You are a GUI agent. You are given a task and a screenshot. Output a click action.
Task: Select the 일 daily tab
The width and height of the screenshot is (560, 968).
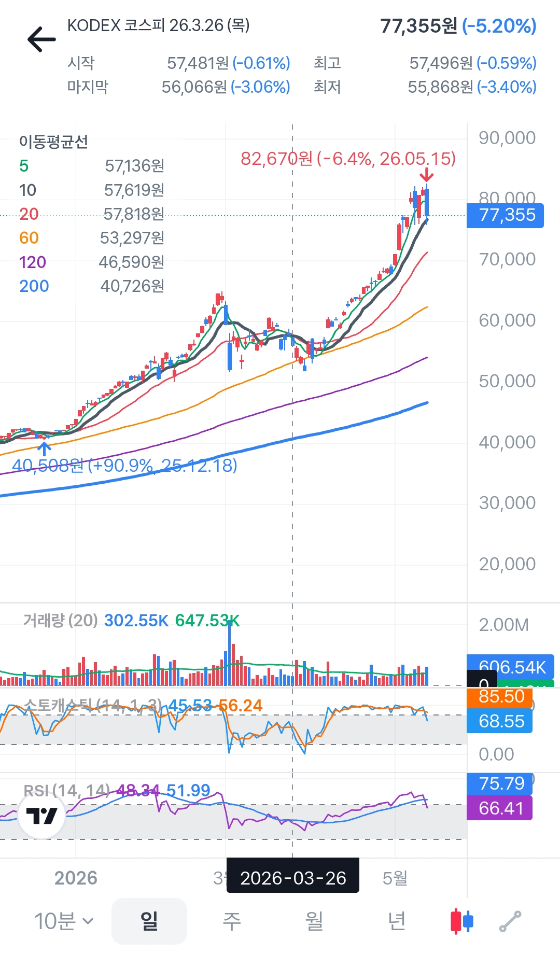click(x=149, y=921)
